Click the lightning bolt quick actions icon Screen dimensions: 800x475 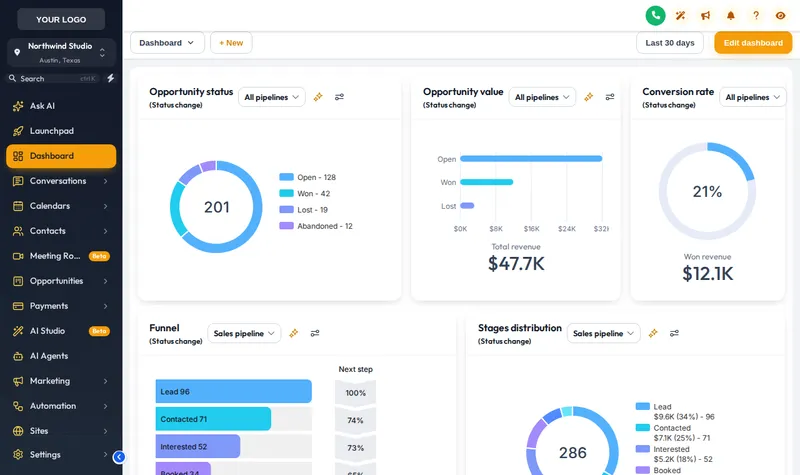[110, 78]
